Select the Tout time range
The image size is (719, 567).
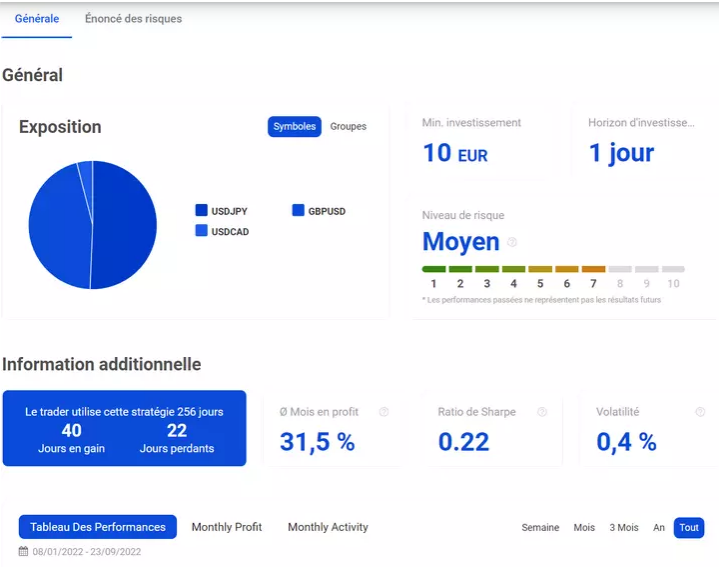click(x=688, y=527)
